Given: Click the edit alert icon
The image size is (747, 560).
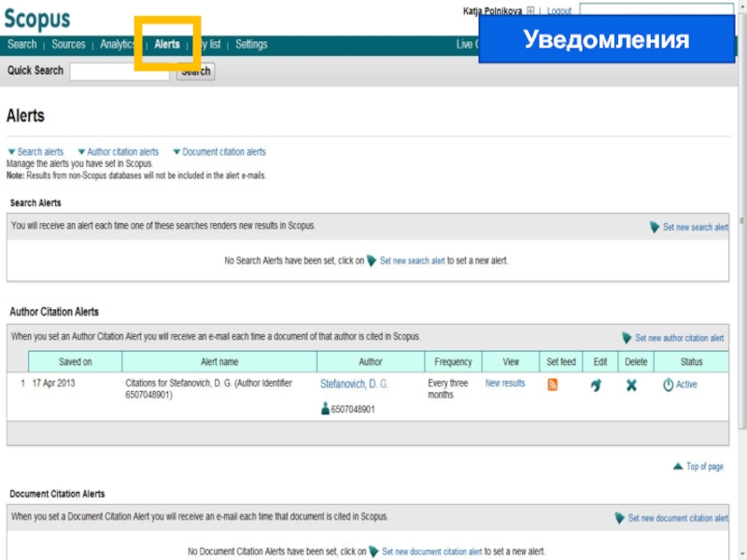Looking at the screenshot, I should (596, 385).
